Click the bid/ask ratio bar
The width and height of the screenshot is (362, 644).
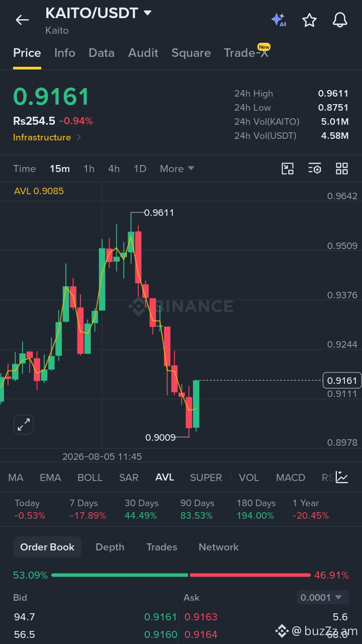(x=181, y=575)
